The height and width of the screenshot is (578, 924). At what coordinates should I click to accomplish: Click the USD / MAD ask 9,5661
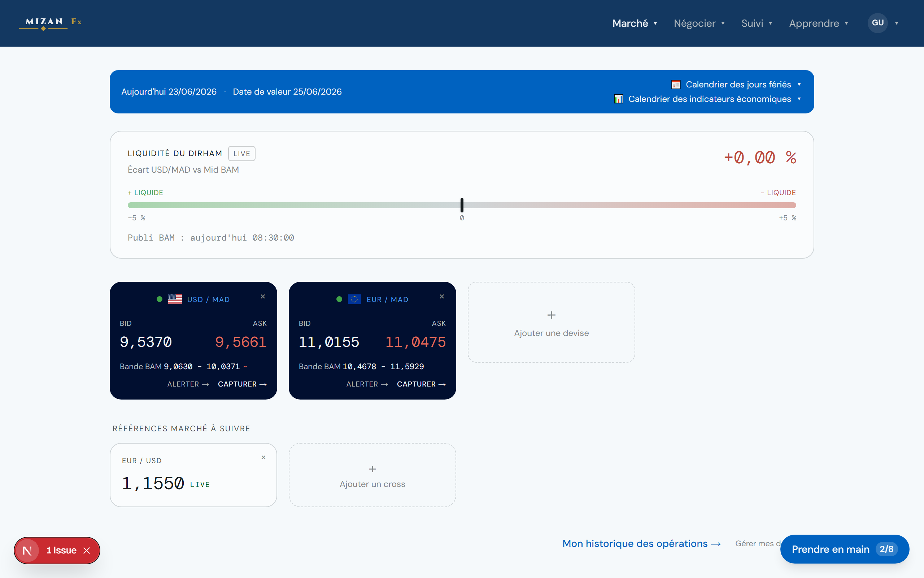[x=241, y=342]
